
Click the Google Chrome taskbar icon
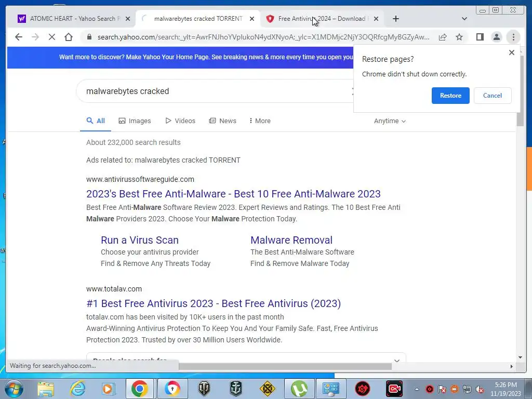140,389
